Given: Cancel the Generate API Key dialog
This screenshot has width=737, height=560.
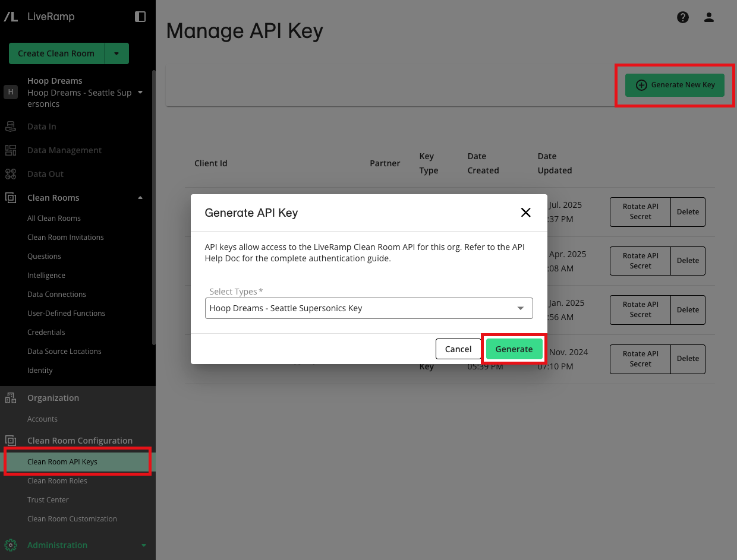Looking at the screenshot, I should coord(458,349).
